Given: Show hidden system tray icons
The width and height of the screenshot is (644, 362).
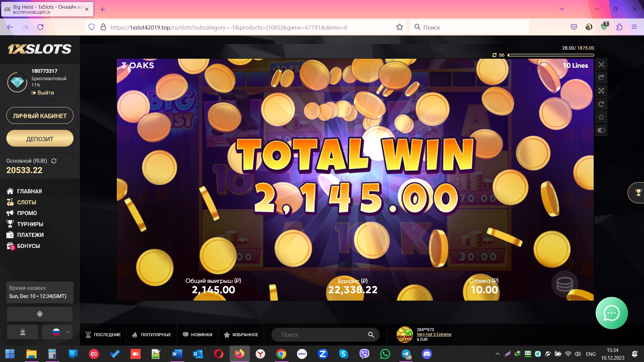Looking at the screenshot, I should [498, 354].
